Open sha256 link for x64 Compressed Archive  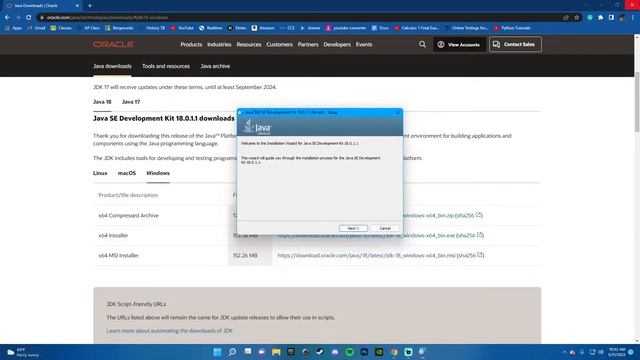(469, 216)
